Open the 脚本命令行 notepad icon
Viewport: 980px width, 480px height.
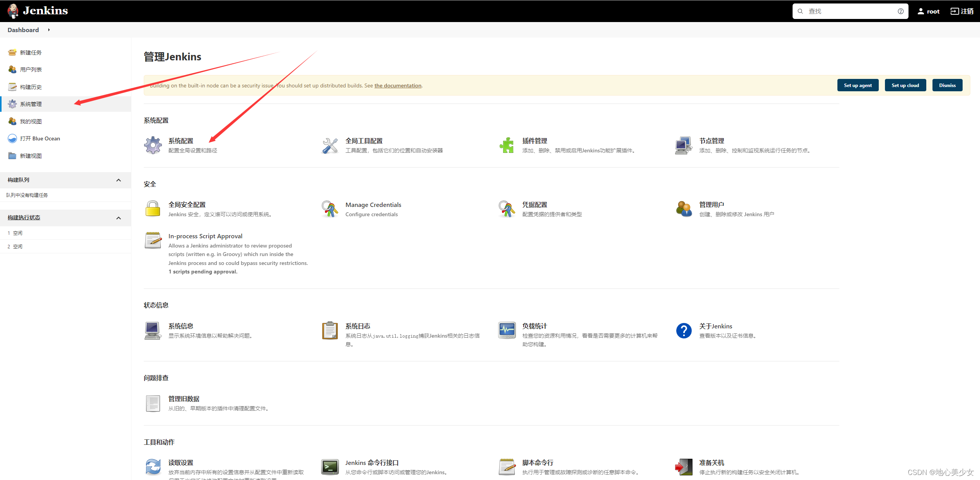tap(507, 467)
